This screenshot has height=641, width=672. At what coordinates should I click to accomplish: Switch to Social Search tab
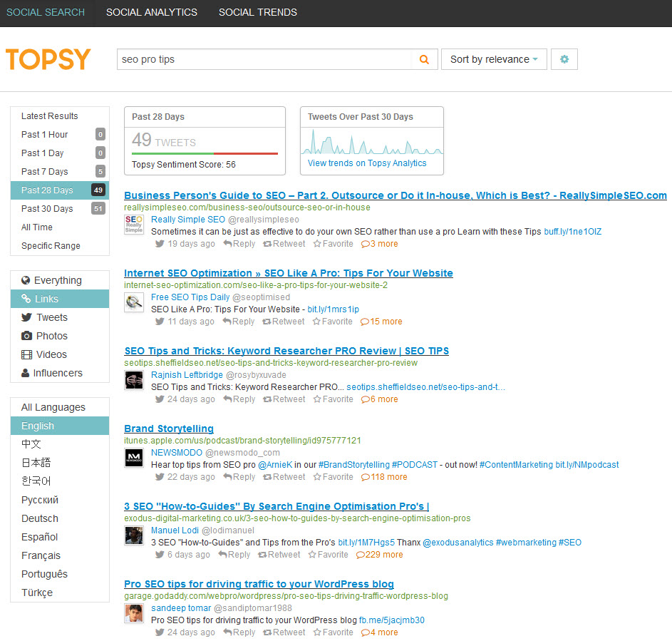(x=46, y=12)
